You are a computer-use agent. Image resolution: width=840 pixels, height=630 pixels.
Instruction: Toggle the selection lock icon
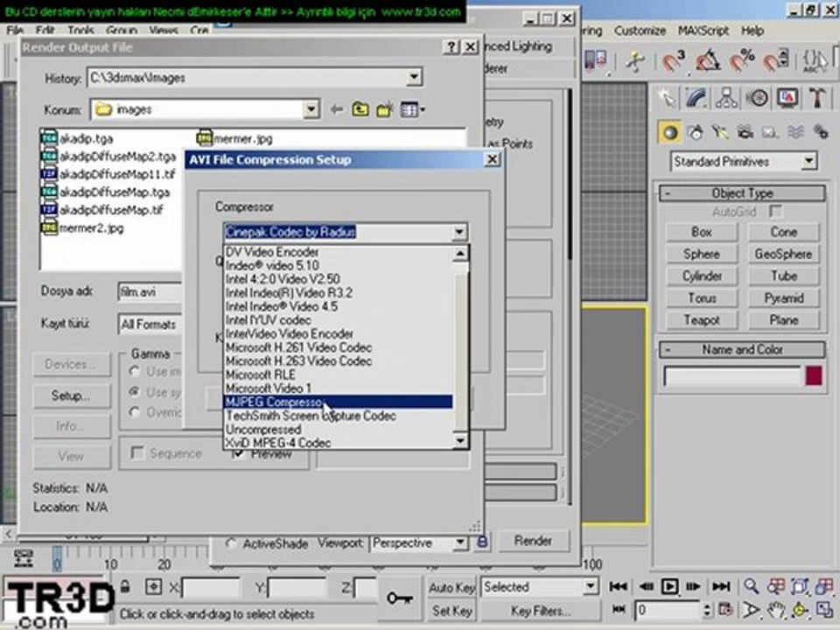pos(125,586)
